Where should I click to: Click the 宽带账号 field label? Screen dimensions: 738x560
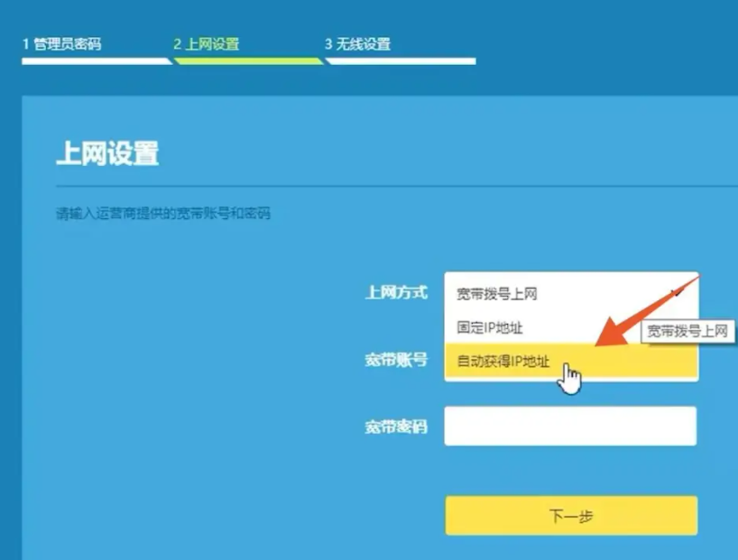coord(395,361)
